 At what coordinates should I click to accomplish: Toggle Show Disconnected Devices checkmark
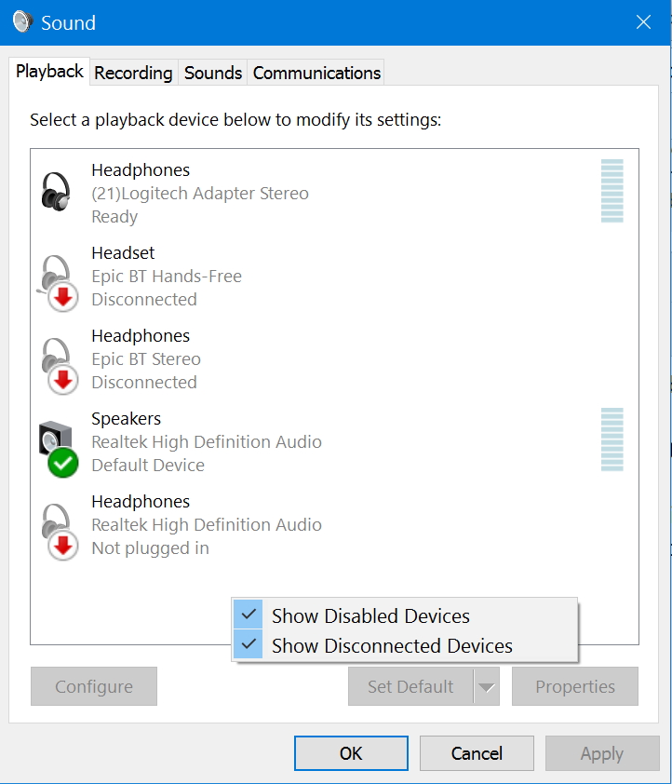pyautogui.click(x=249, y=644)
